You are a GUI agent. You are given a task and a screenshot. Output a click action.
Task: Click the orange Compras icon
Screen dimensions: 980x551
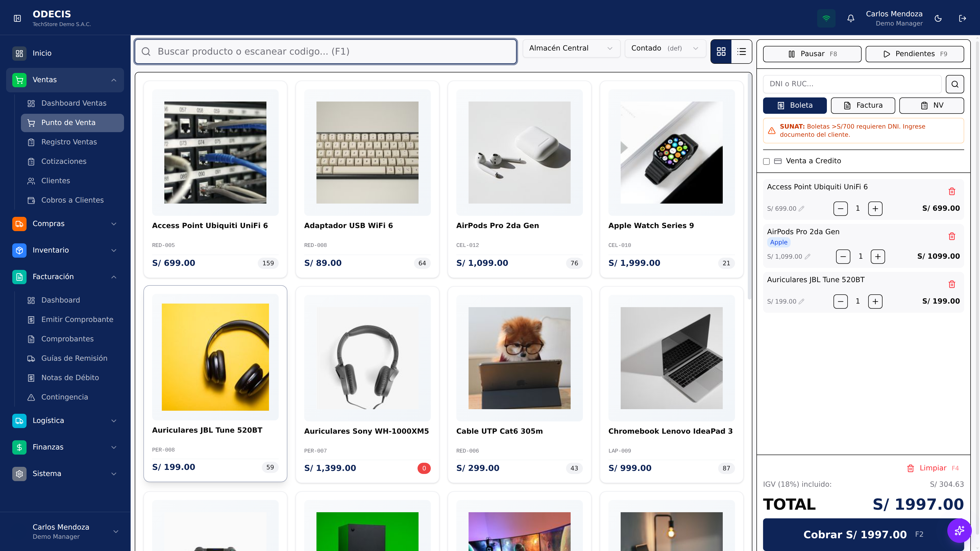coord(19,224)
